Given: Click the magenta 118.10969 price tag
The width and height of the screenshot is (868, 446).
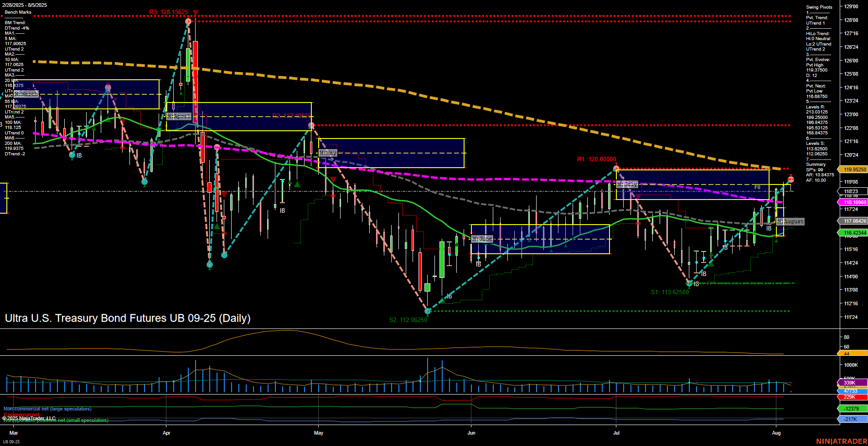Looking at the screenshot, I should [x=855, y=202].
